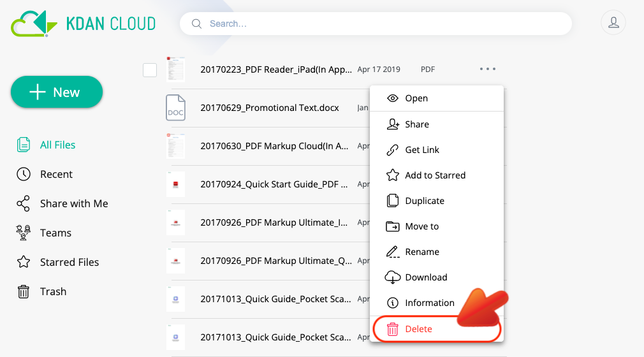Viewport: 644px width, 357px height.
Task: Click file name 20170926_PDF Markup Ultimate_Q...
Action: 276,261
